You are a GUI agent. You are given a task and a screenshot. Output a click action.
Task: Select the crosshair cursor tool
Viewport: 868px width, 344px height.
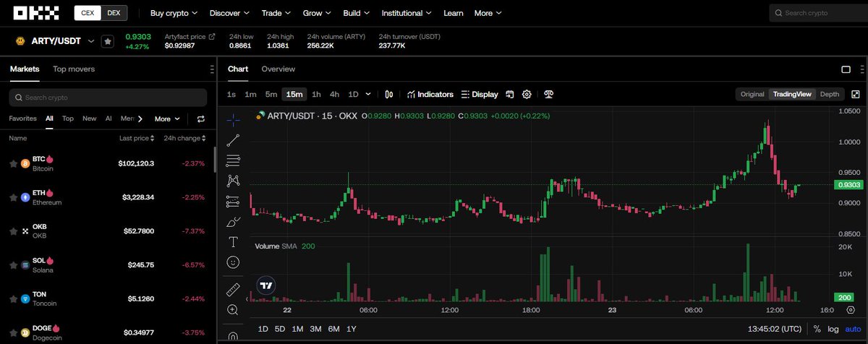point(233,119)
